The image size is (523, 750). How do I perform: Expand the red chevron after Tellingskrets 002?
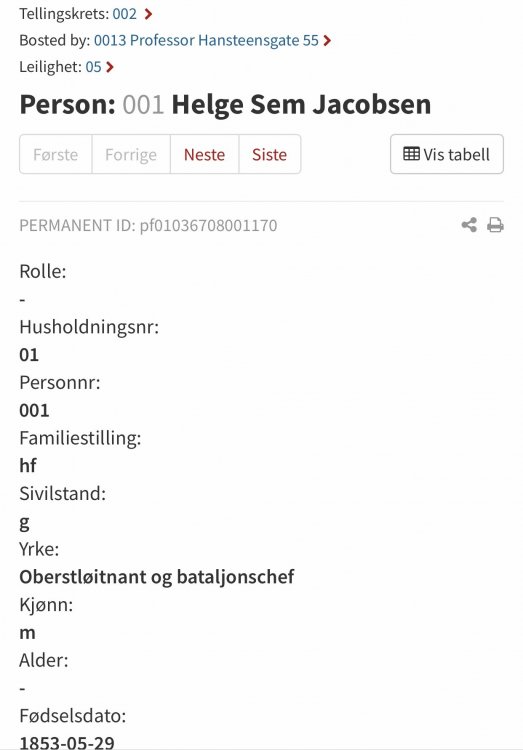point(148,14)
